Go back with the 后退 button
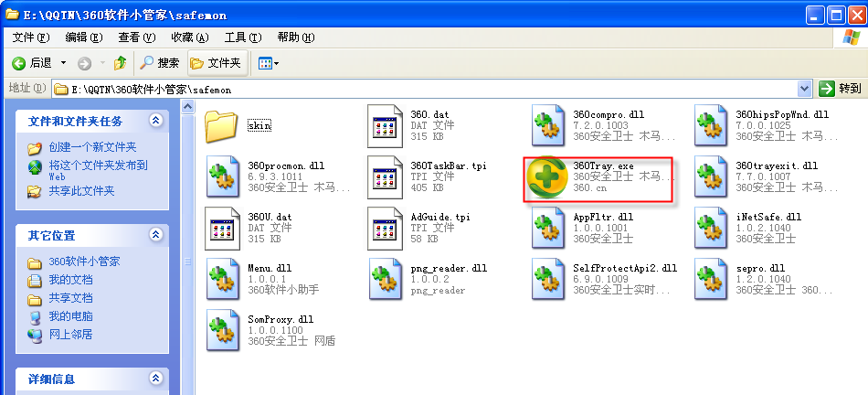Screen dimensions: 868x395 pyautogui.click(x=32, y=63)
